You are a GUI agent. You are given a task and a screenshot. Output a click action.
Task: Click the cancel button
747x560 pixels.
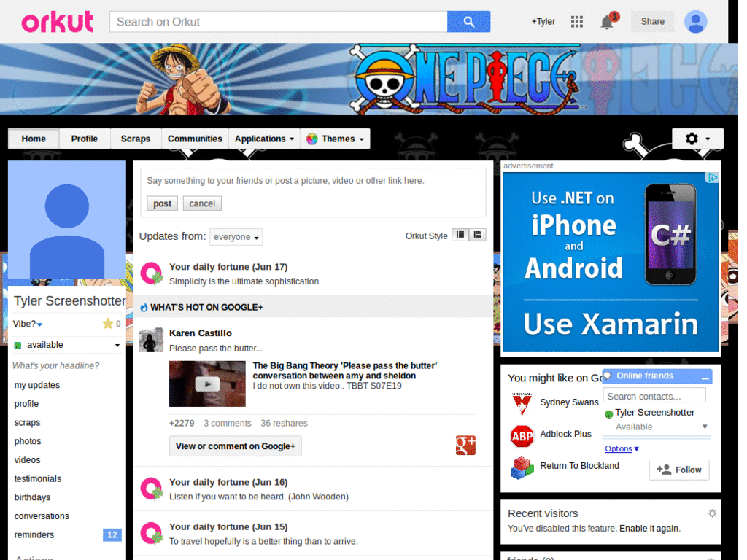click(x=202, y=204)
